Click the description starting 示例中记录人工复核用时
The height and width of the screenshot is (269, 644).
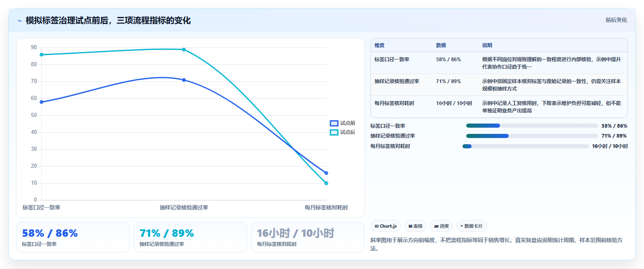click(x=552, y=107)
